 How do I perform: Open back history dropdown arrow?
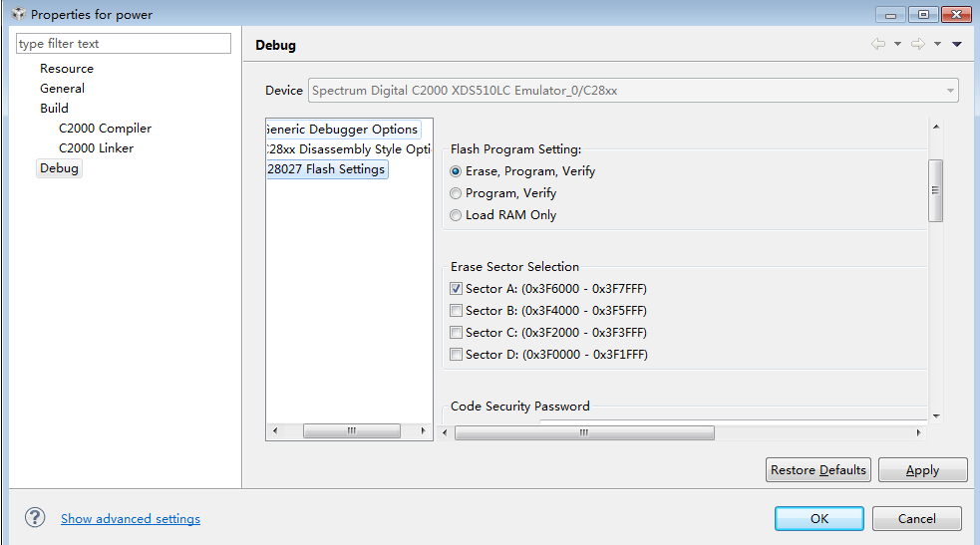tap(897, 44)
